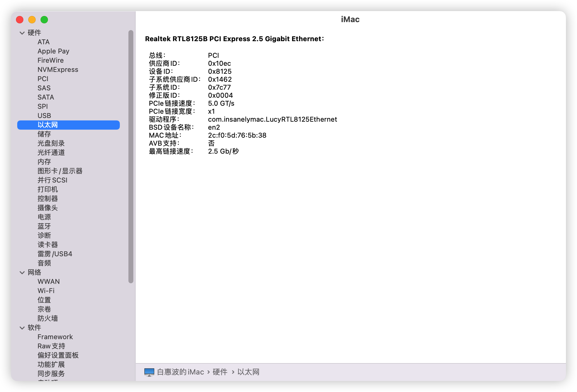This screenshot has width=577, height=392.
Task: Open 读卡器 hardware entry
Action: [x=48, y=245]
